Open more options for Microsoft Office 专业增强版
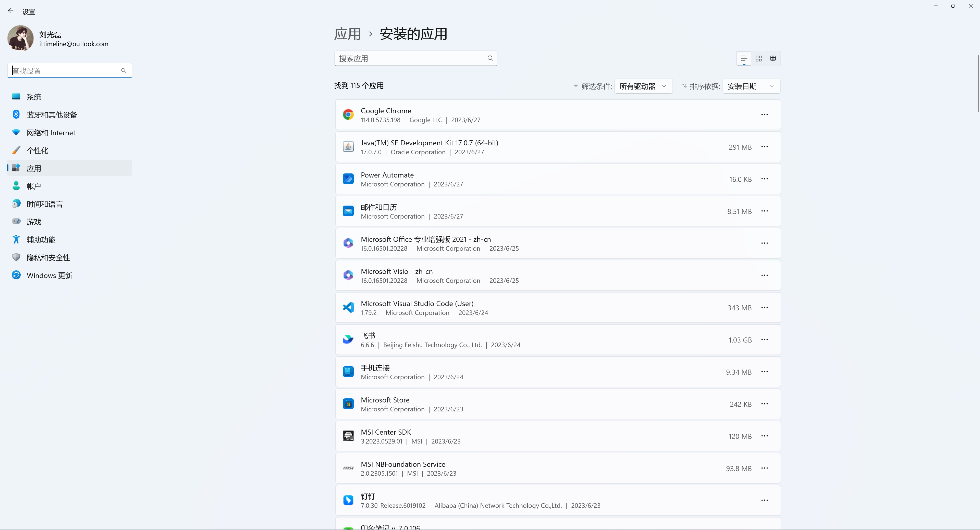Image resolution: width=980 pixels, height=530 pixels. pyautogui.click(x=764, y=243)
